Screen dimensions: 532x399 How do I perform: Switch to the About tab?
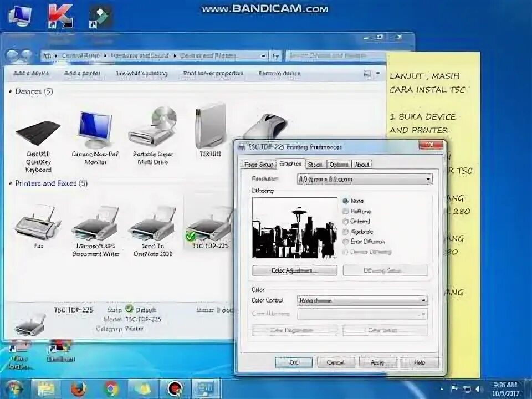[362, 165]
